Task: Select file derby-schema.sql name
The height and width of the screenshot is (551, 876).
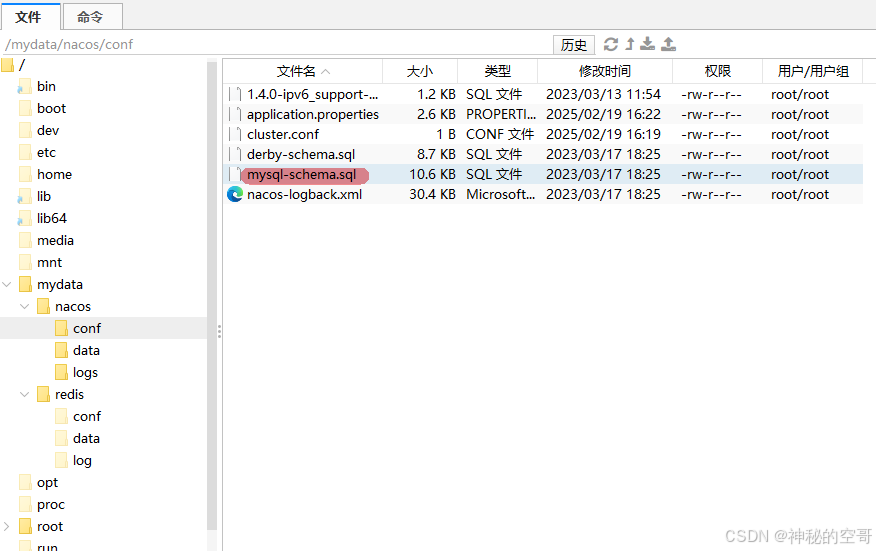Action: [x=301, y=154]
